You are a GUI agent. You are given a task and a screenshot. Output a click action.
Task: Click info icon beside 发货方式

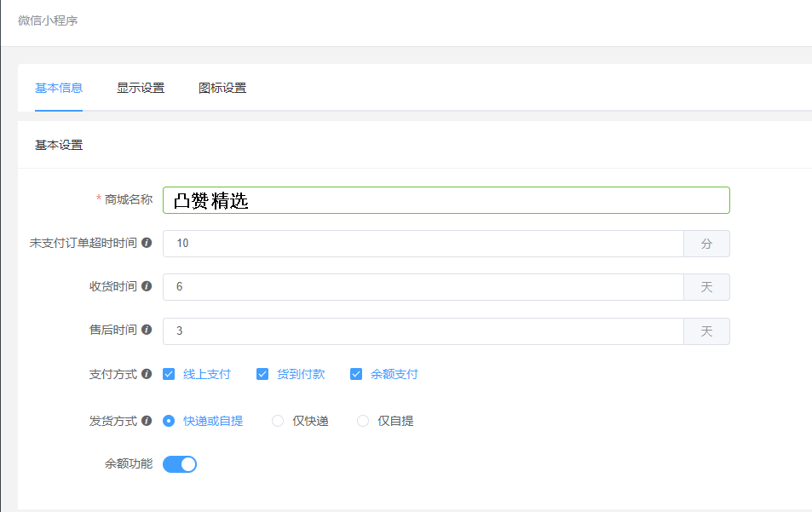click(147, 420)
